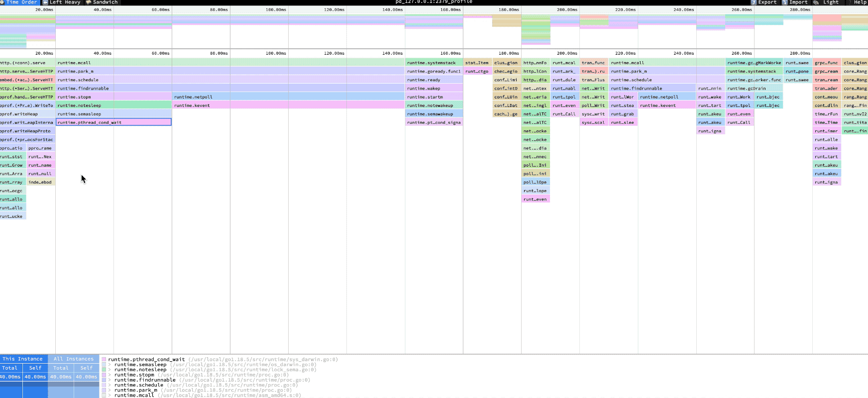Screen dimensions: 868x398
Task: Select the runtime.systemstack frame at 160ms
Action: (x=434, y=63)
